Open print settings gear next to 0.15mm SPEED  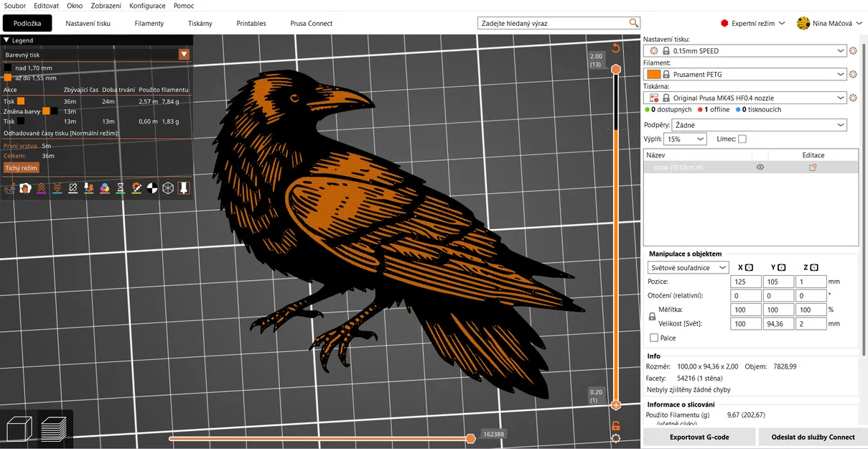pyautogui.click(x=853, y=51)
